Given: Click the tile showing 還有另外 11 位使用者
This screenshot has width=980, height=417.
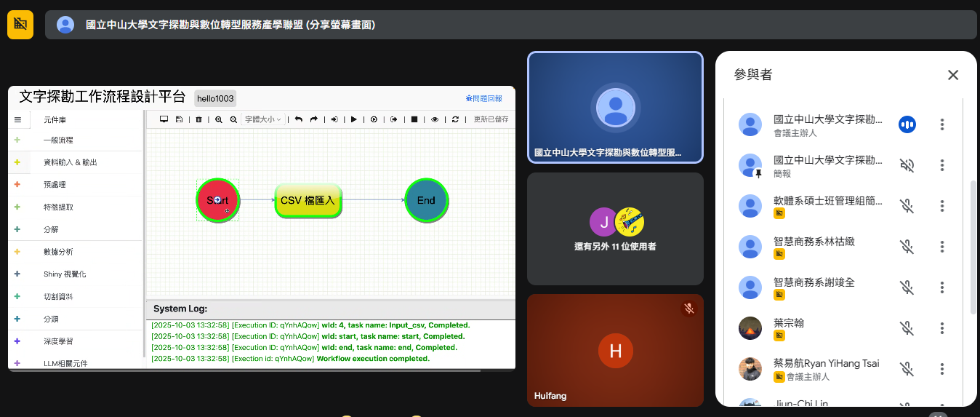Looking at the screenshot, I should [615, 229].
